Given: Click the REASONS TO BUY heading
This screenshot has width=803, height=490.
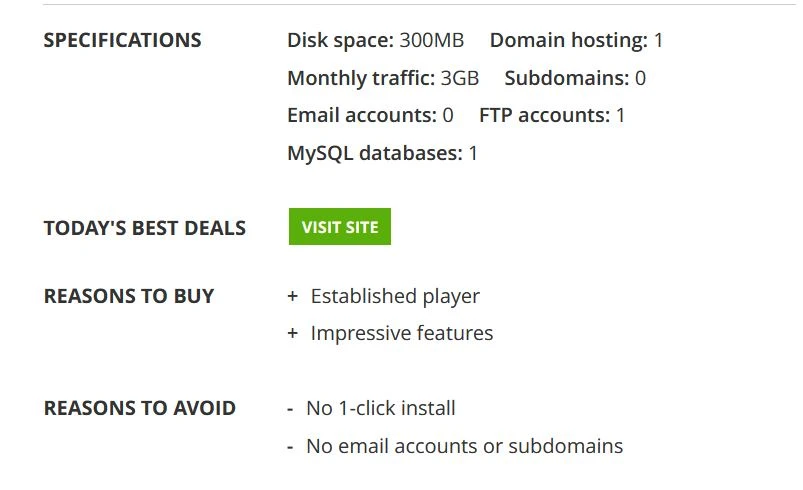Looking at the screenshot, I should (129, 296).
